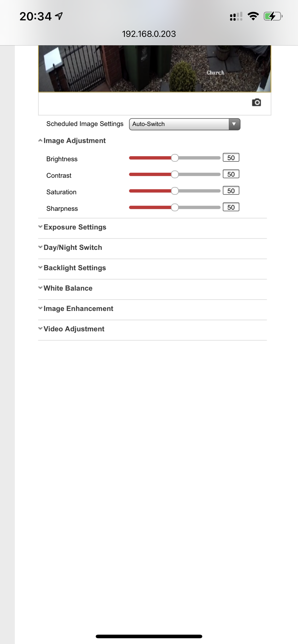The height and width of the screenshot is (644, 298).
Task: Click the camera snapshot icon
Action: point(256,103)
